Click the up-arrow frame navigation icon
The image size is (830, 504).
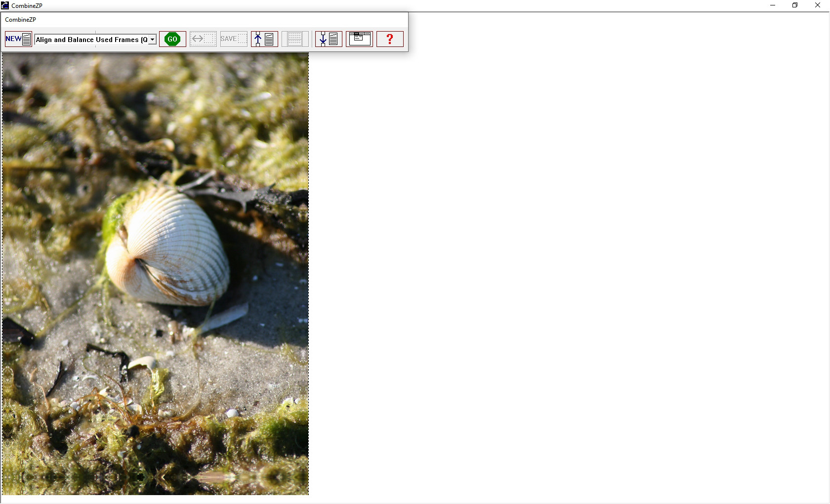pos(264,39)
